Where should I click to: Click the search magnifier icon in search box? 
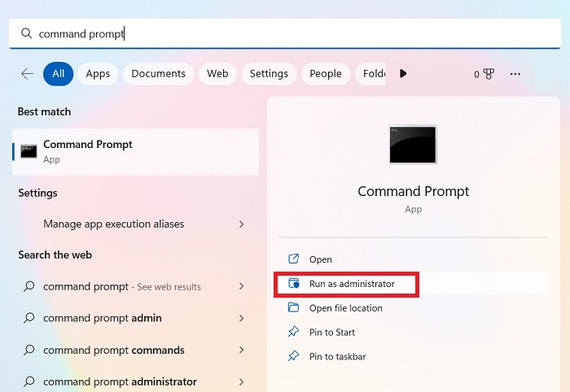pyautogui.click(x=27, y=33)
